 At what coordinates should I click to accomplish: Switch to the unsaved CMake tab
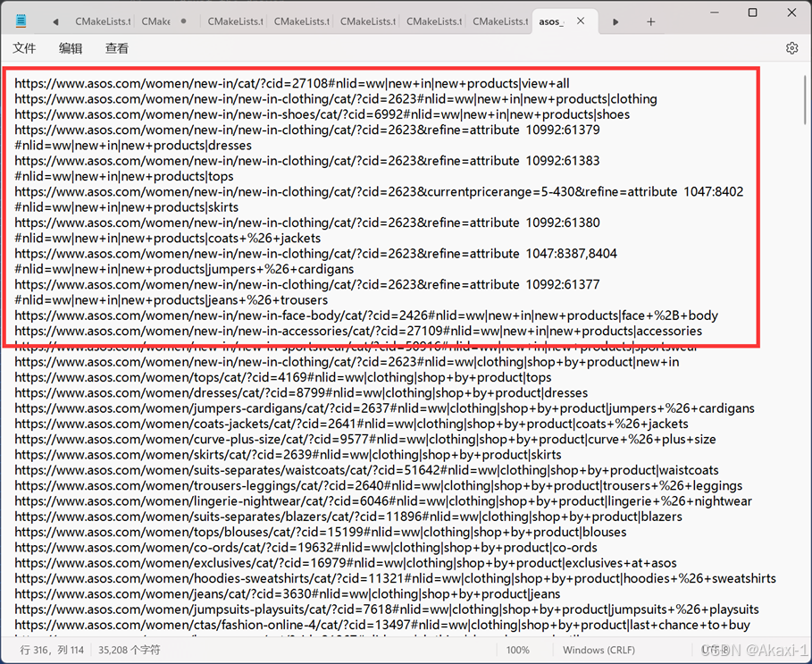point(155,21)
